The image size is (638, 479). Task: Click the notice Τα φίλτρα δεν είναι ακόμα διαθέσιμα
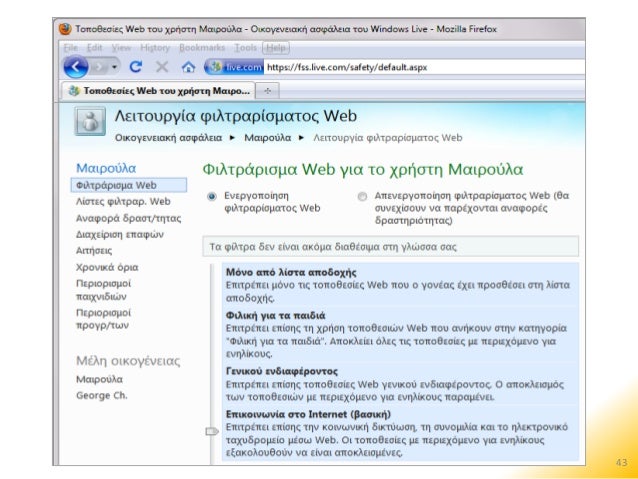pos(390,247)
